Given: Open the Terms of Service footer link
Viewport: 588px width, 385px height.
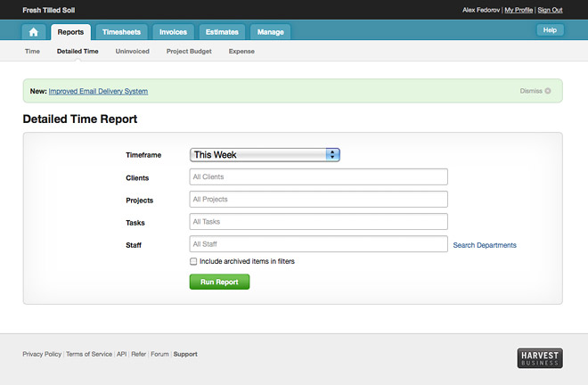Looking at the screenshot, I should click(x=89, y=354).
